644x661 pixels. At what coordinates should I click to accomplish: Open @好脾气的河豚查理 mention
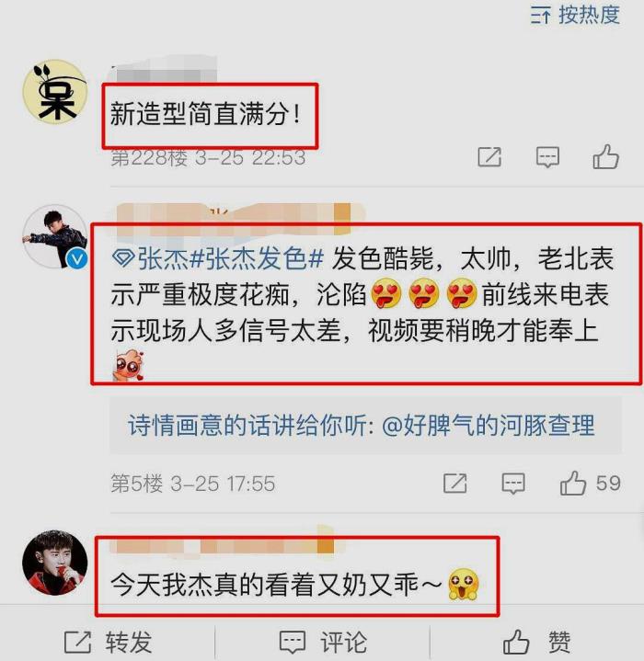click(x=489, y=425)
